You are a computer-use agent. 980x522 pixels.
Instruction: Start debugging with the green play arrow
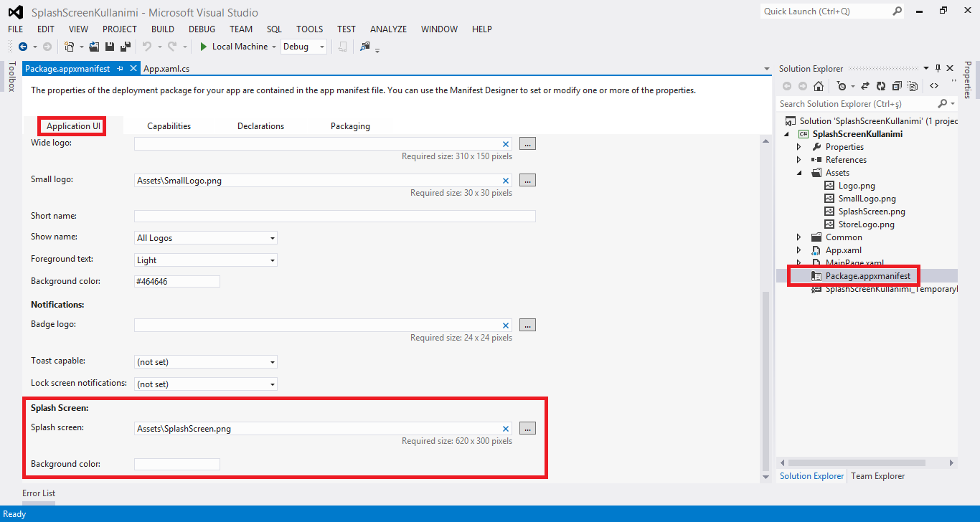(x=204, y=47)
